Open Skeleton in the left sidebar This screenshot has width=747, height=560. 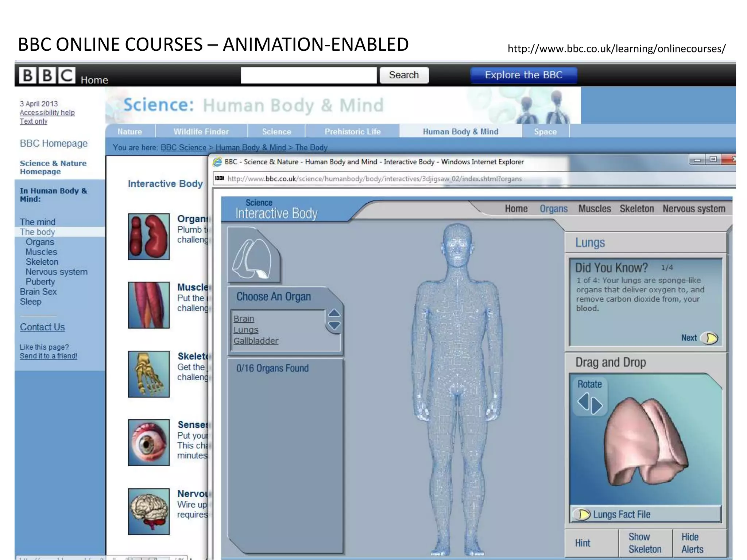[x=42, y=262]
